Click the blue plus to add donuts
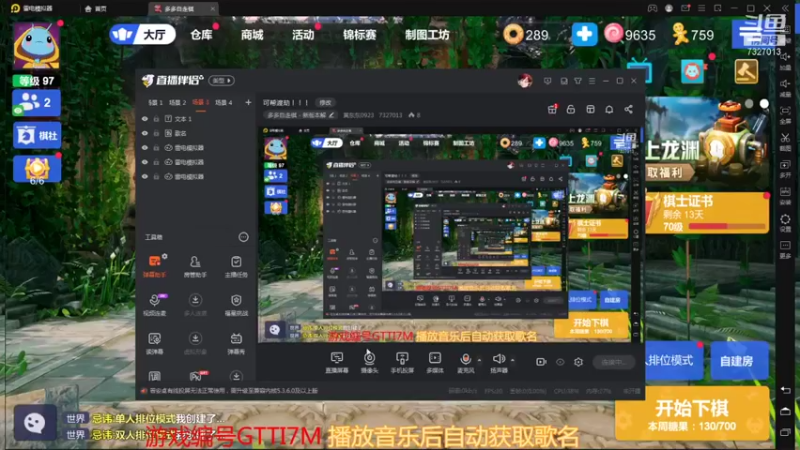This screenshot has height=450, width=800. [584, 34]
